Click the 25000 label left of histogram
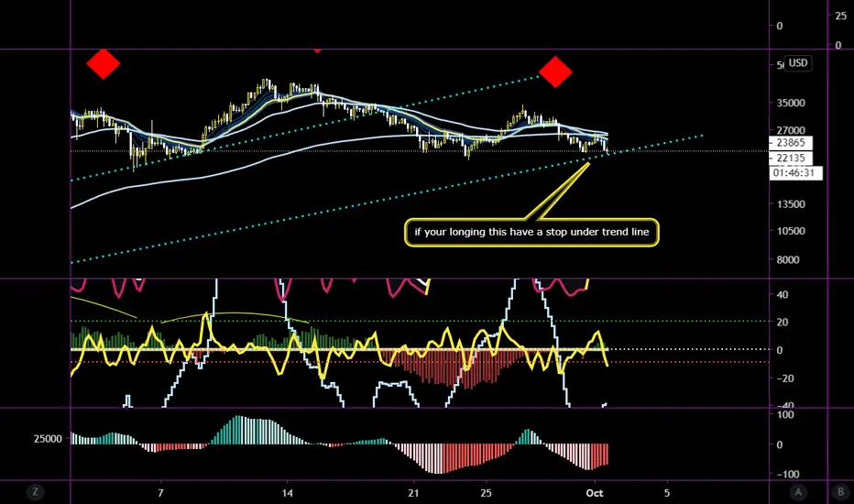Screen dimensions: 854x504 48,439
